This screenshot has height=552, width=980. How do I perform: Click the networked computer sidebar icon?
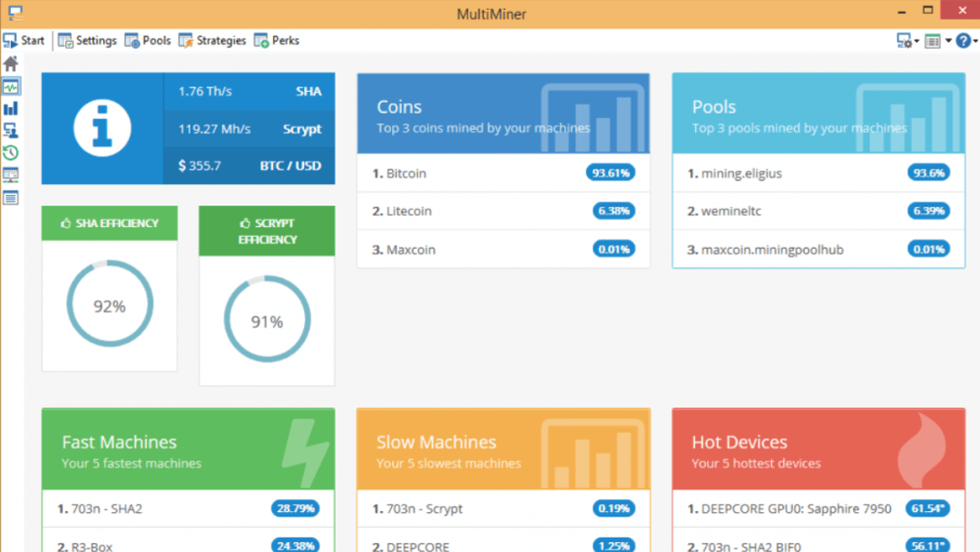point(9,132)
